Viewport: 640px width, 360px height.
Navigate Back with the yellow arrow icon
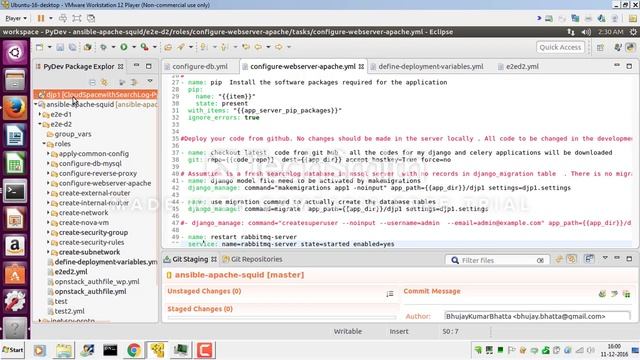pos(258,47)
